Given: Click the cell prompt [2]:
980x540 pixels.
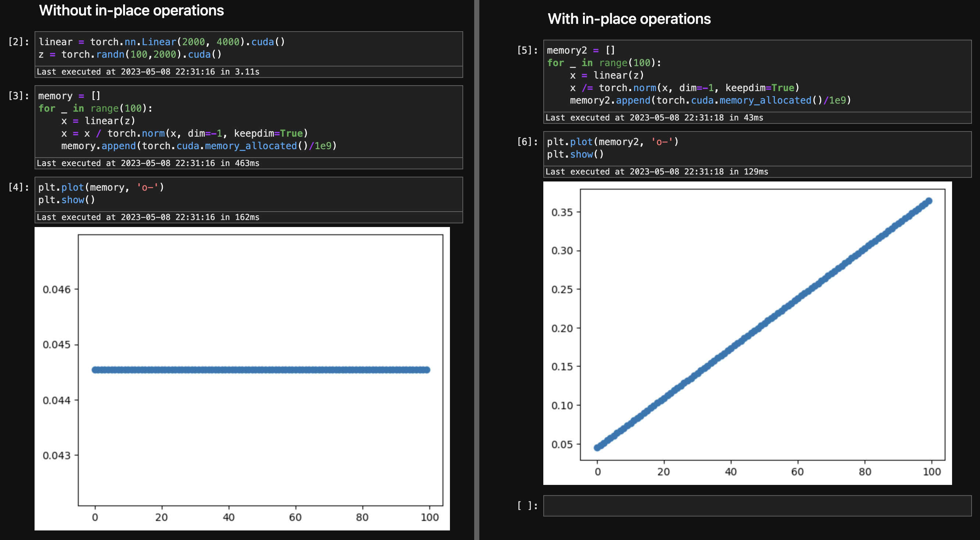Looking at the screenshot, I should [x=19, y=42].
